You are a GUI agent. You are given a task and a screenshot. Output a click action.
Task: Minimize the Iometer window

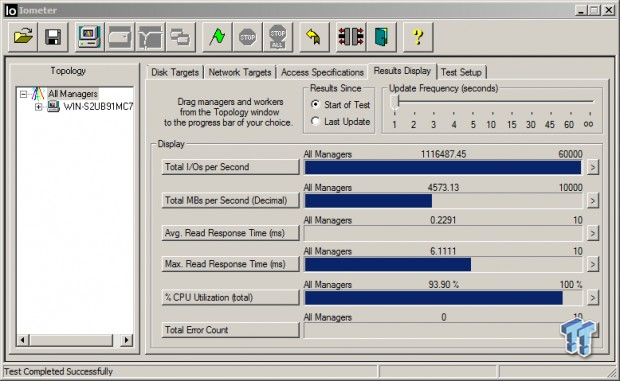click(x=581, y=10)
